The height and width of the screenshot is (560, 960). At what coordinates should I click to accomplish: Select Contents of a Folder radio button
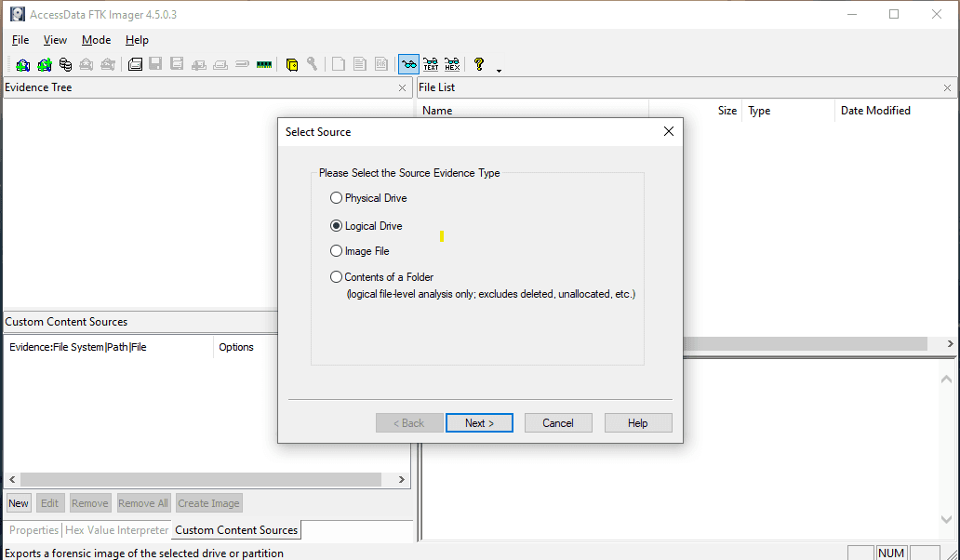(336, 276)
